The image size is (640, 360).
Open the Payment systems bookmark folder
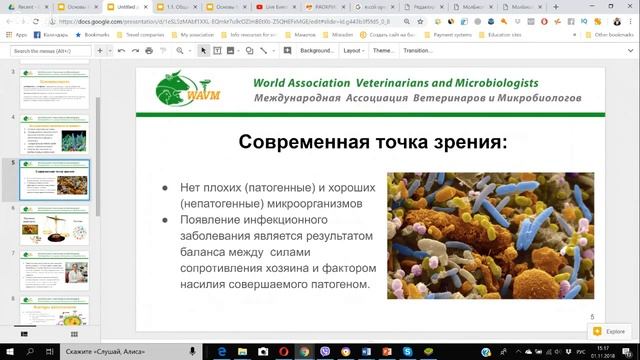pyautogui.click(x=448, y=35)
